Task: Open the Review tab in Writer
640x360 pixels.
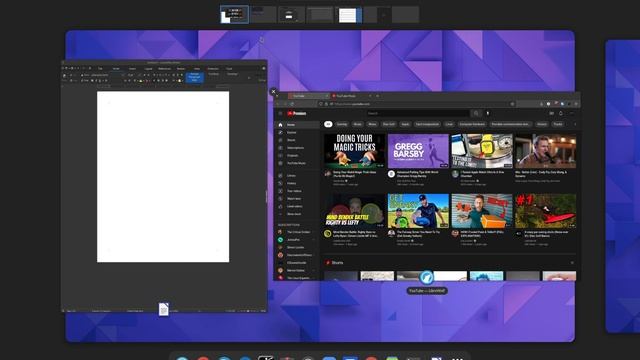Action: pyautogui.click(x=181, y=69)
